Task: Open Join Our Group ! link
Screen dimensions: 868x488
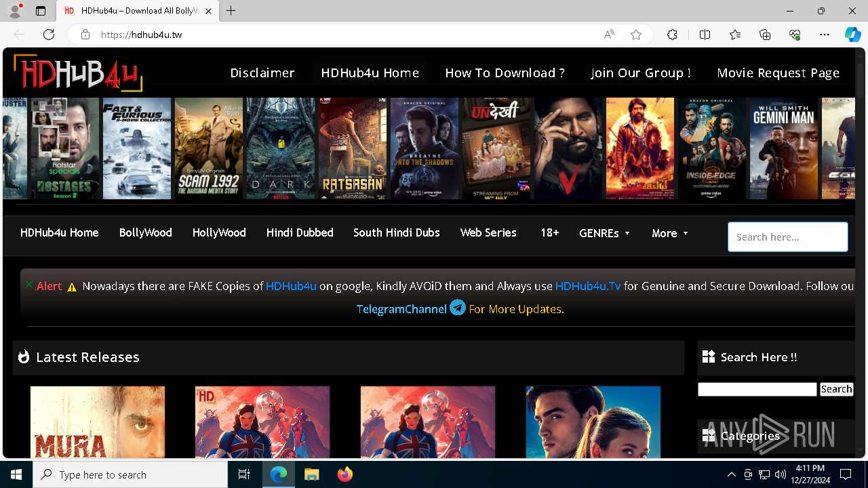Action: [x=641, y=73]
